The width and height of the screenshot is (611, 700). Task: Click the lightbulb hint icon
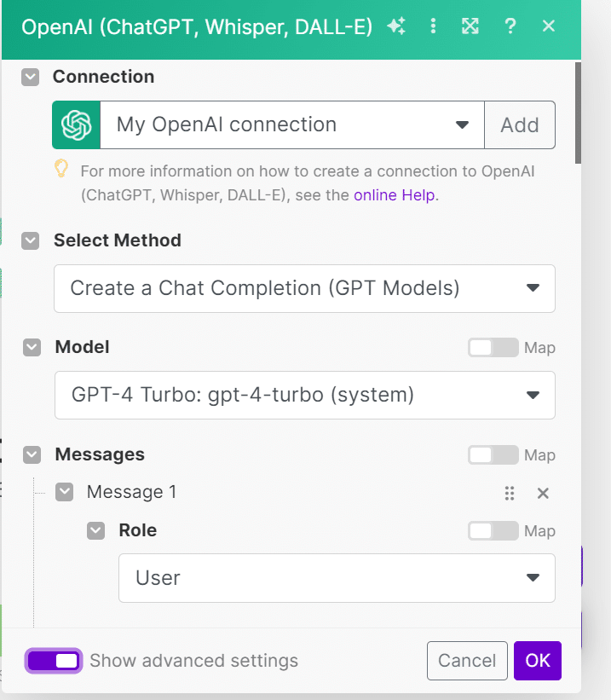click(61, 169)
